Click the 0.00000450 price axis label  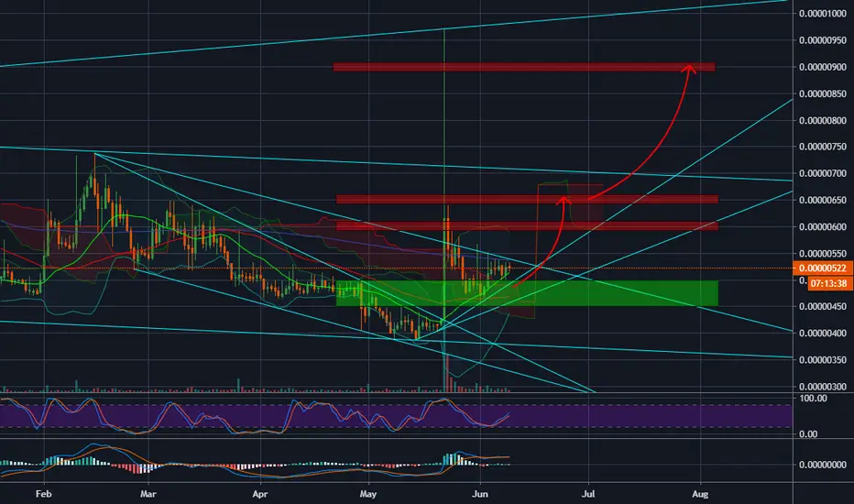[x=823, y=307]
